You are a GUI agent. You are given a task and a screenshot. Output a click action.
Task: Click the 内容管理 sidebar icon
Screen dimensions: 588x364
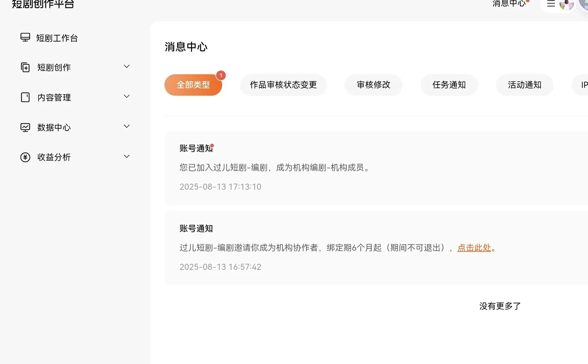pos(25,97)
